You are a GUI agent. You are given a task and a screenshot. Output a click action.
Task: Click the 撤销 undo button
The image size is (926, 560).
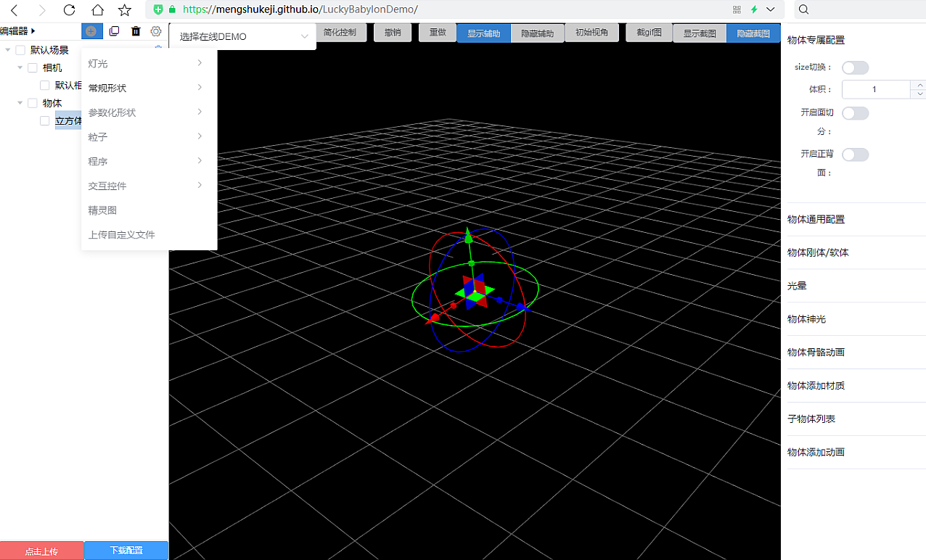(x=393, y=33)
